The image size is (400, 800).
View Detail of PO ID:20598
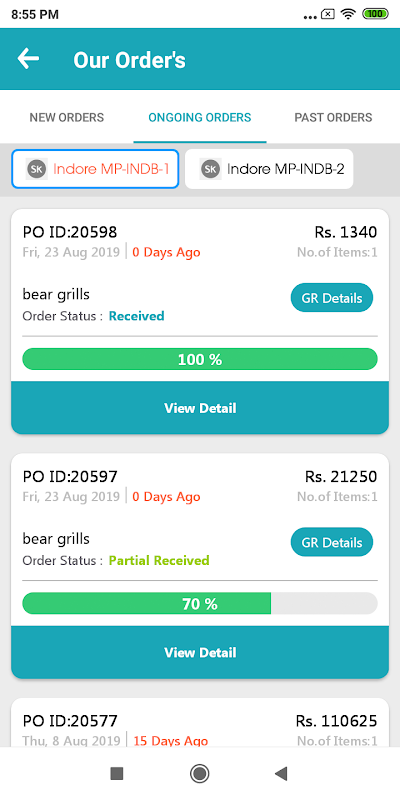pos(200,408)
